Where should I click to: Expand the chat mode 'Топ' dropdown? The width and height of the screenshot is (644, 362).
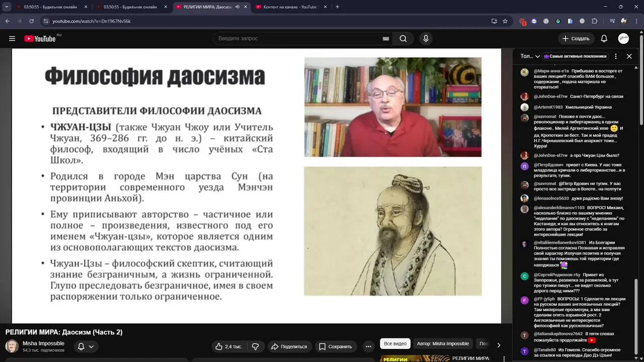pyautogui.click(x=530, y=56)
